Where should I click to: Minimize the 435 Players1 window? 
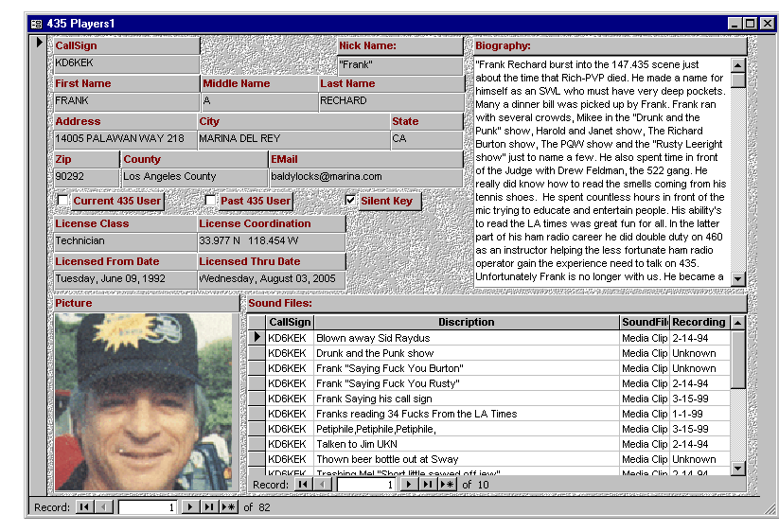click(735, 24)
